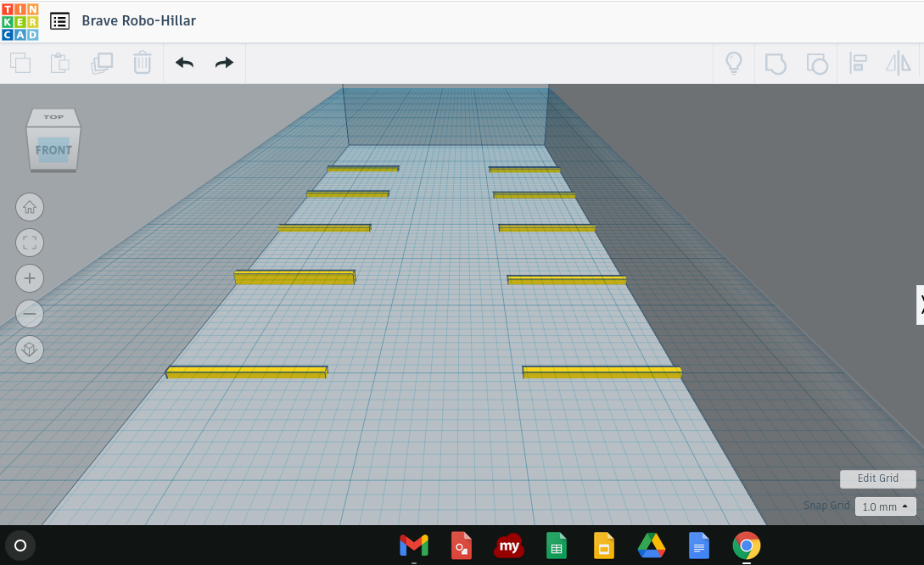Zoom out with minus button

[30, 314]
